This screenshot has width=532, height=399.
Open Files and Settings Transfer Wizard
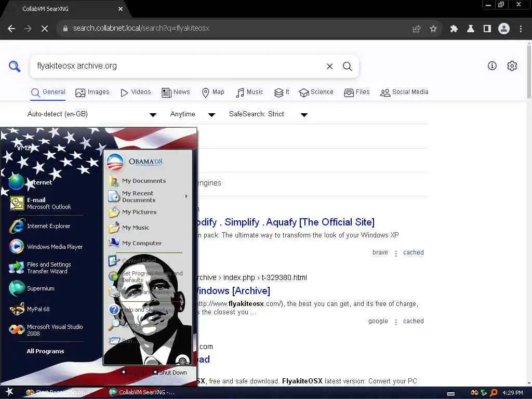click(46, 268)
